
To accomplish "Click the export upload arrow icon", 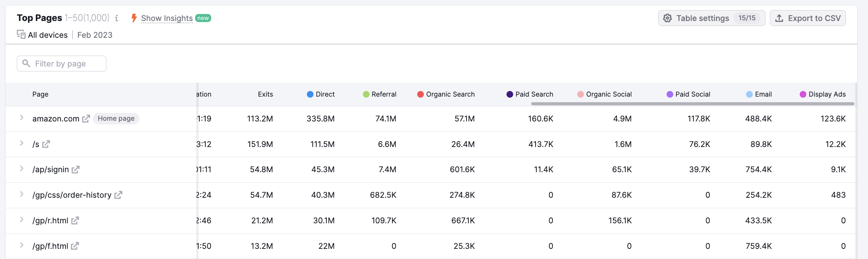I will point(779,18).
